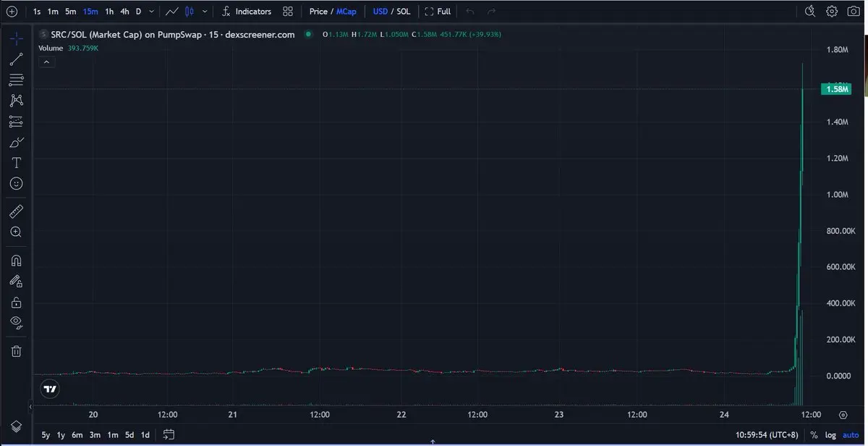This screenshot has height=446, width=868.
Task: Toggle log scale mode
Action: point(830,435)
